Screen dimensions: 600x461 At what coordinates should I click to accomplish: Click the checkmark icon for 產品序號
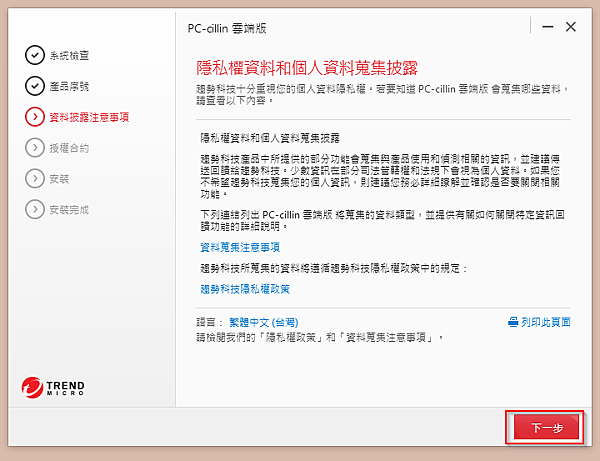[x=35, y=86]
